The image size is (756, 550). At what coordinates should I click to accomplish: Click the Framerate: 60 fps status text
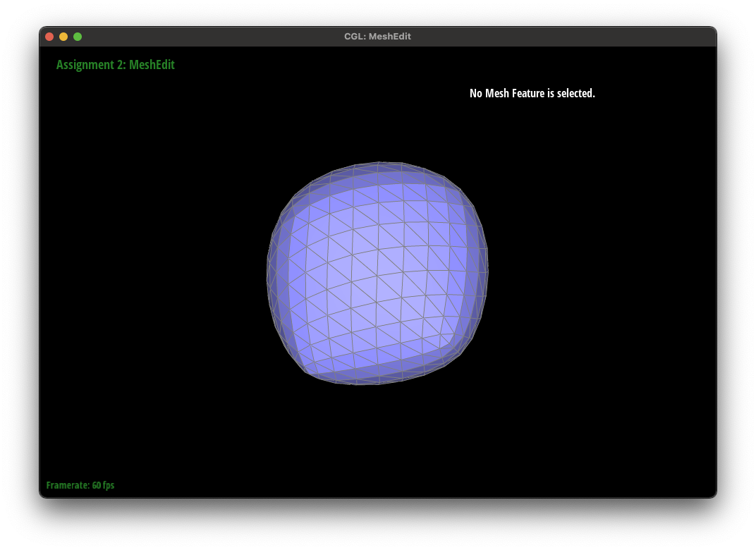(80, 485)
